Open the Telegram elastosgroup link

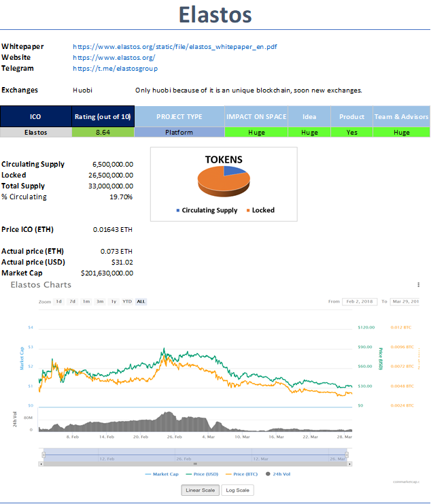(115, 69)
